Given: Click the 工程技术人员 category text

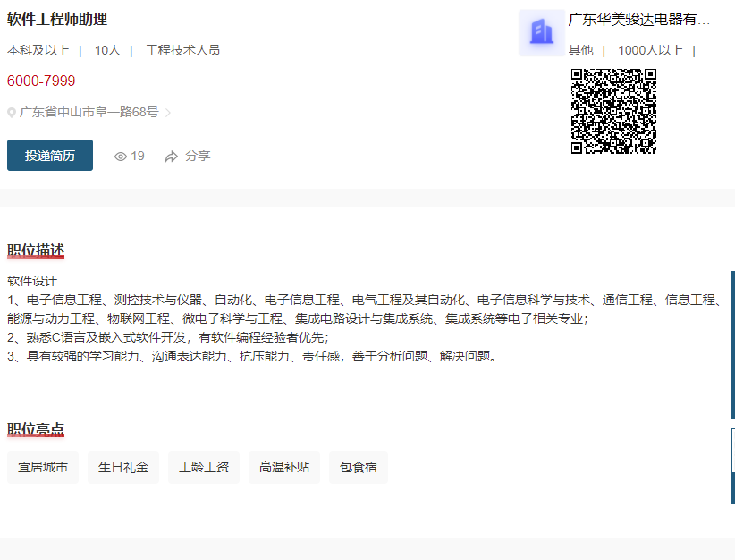Looking at the screenshot, I should (x=182, y=50).
